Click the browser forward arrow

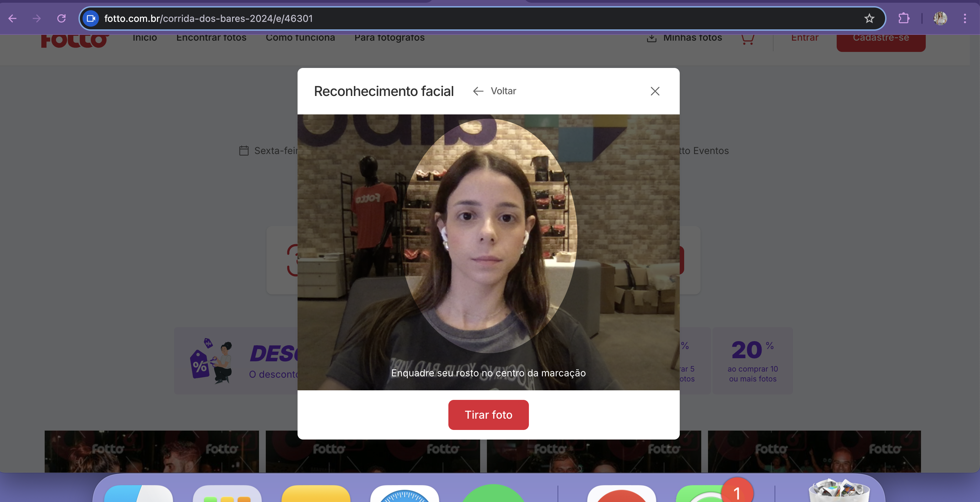coord(37,18)
